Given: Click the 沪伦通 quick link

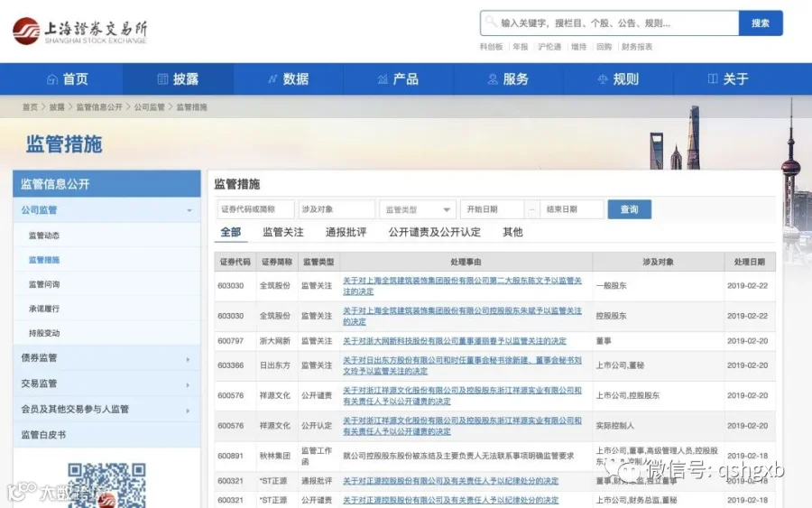Looking at the screenshot, I should [549, 47].
